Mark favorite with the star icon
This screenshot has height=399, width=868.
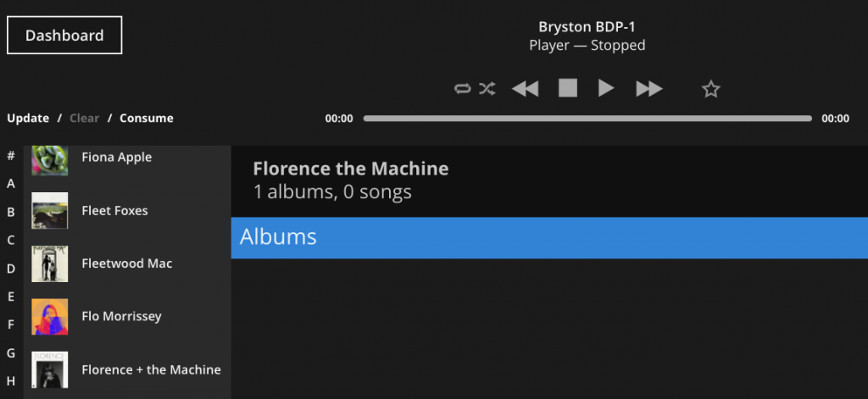point(711,89)
